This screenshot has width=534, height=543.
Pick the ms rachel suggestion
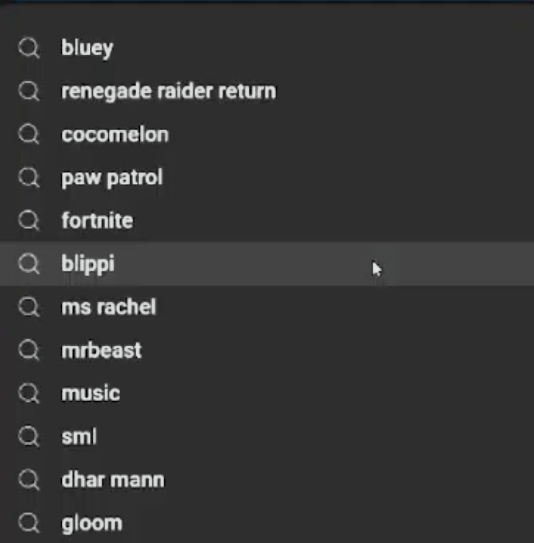[x=267, y=307]
